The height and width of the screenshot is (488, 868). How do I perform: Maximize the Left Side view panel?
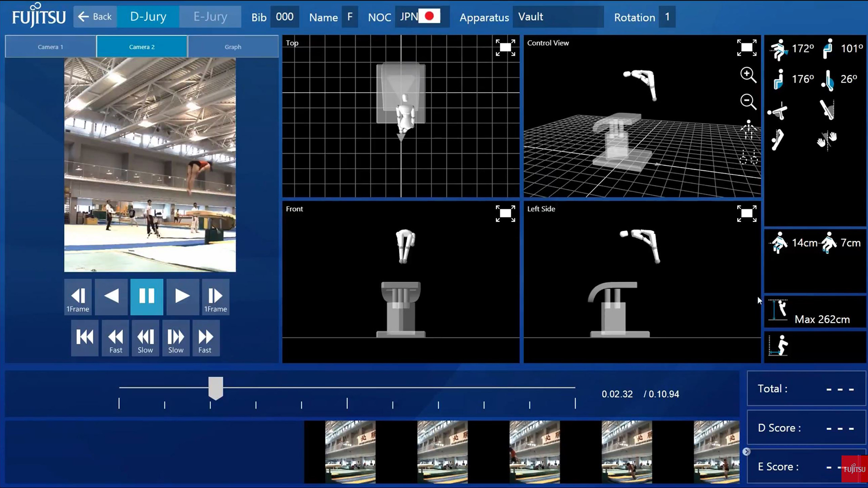pos(746,213)
